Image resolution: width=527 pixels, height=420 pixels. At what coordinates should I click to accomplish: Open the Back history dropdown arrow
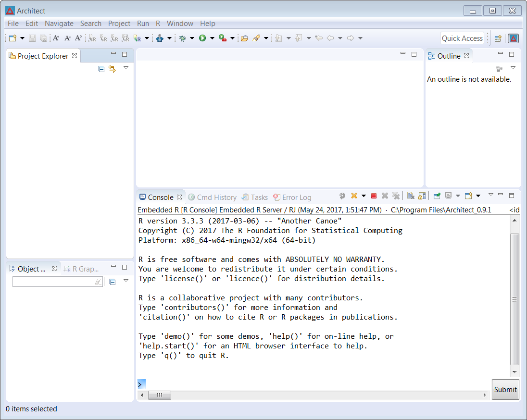[x=340, y=38]
